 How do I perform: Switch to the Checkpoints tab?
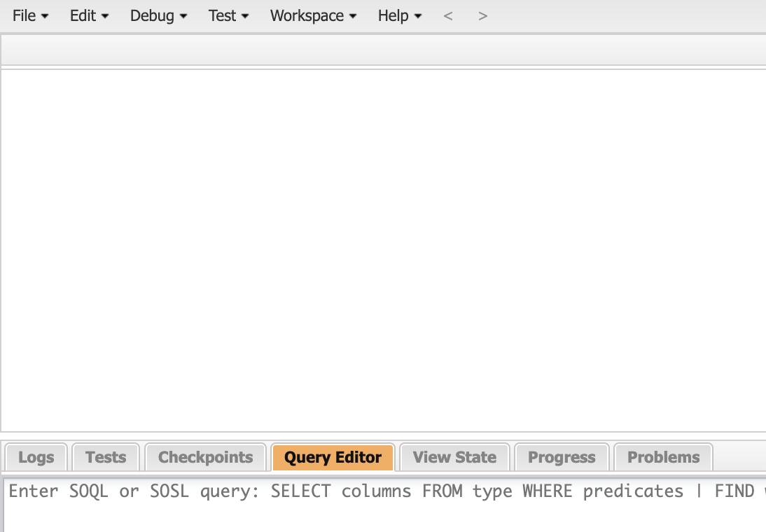[x=206, y=457]
